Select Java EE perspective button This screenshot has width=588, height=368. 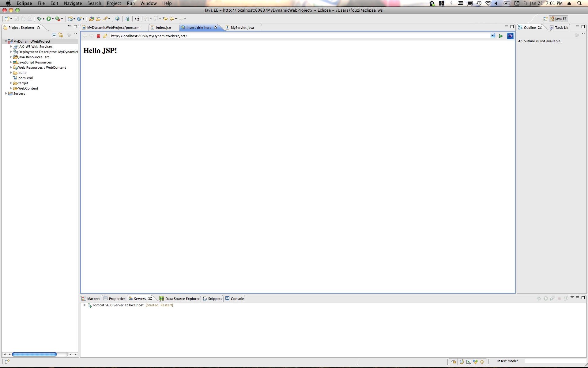559,19
